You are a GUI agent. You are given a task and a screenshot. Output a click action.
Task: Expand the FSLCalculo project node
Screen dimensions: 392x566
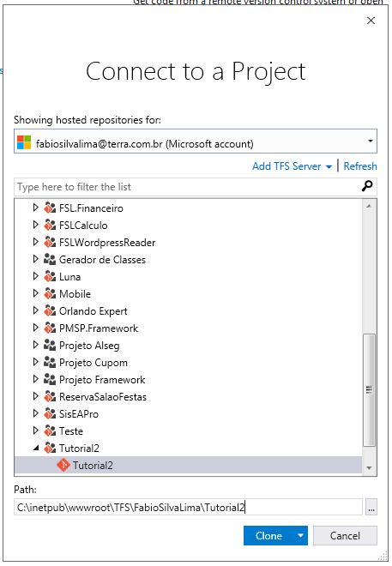pos(35,225)
